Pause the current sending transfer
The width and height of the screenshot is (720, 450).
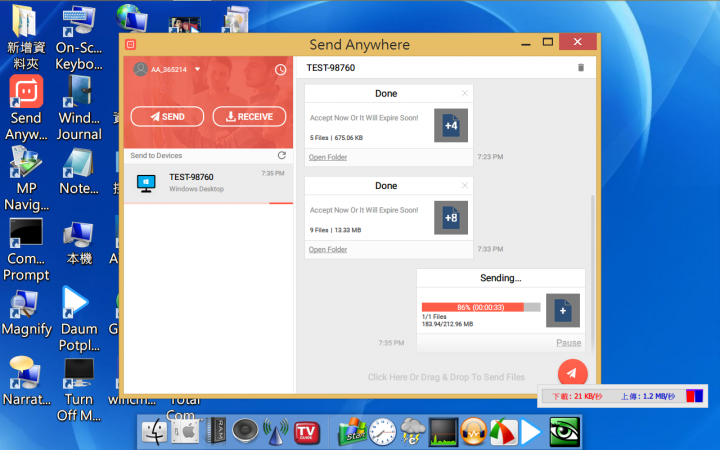pos(568,343)
